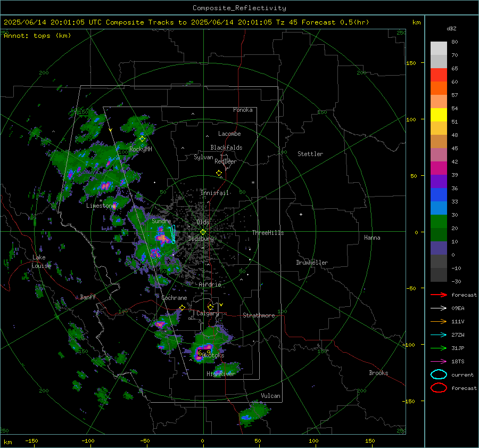The image size is (479, 448).
Task: Click the red forecast arrow in legend
Action: click(439, 295)
